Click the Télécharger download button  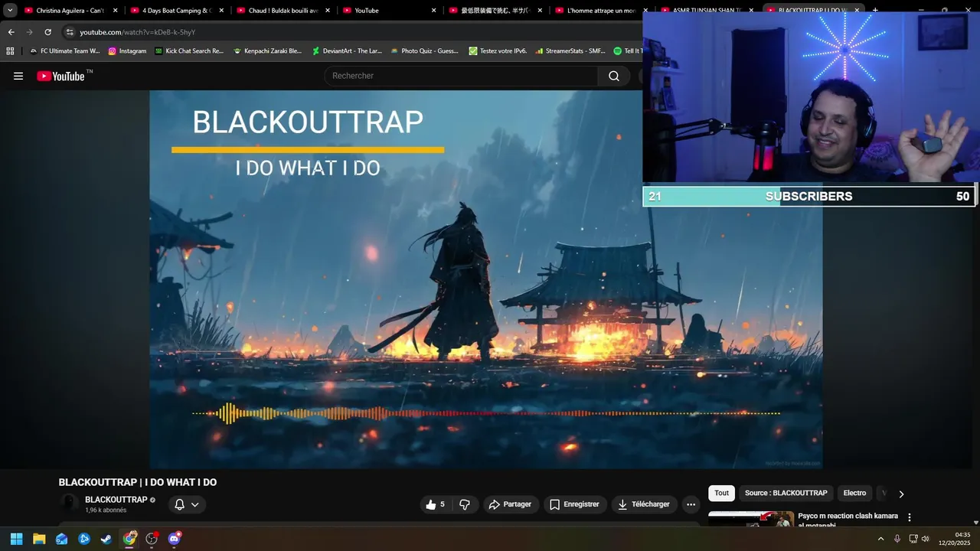pyautogui.click(x=644, y=504)
